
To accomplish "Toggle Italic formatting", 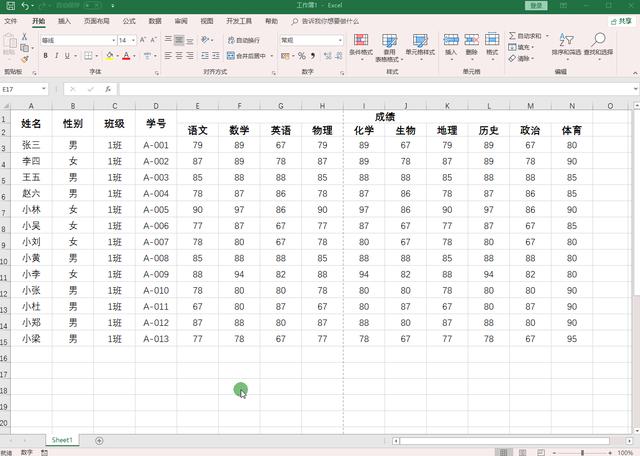I will coord(56,56).
